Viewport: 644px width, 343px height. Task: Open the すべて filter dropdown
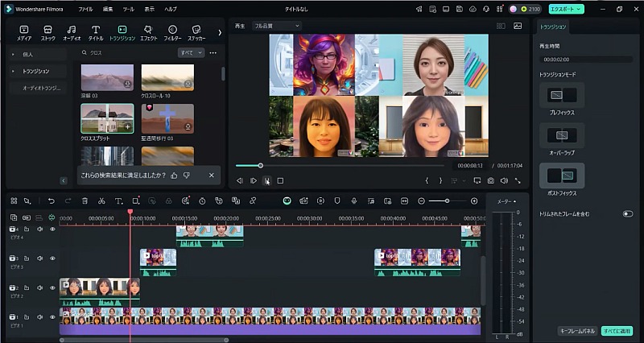click(x=190, y=52)
